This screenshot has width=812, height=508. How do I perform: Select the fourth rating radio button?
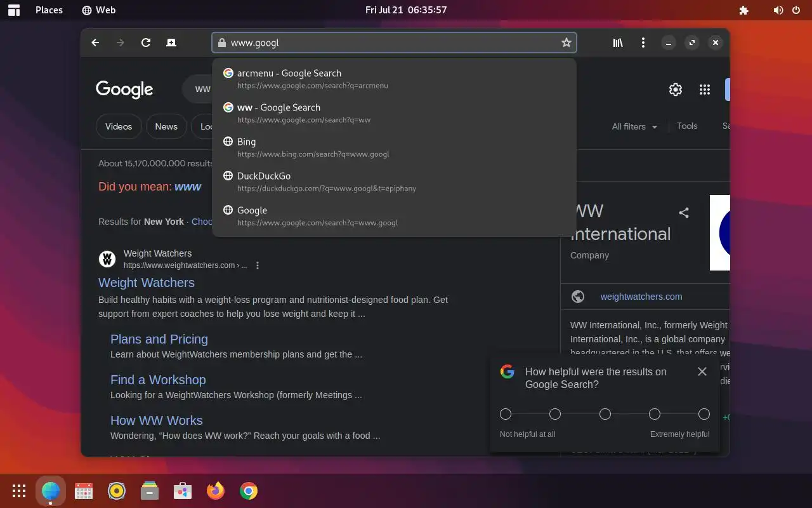click(655, 414)
